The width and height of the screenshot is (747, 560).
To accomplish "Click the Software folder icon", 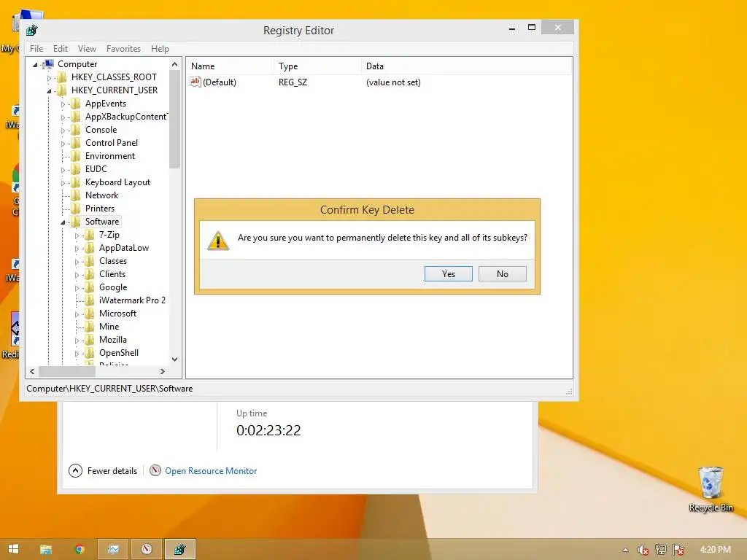I will (x=75, y=222).
